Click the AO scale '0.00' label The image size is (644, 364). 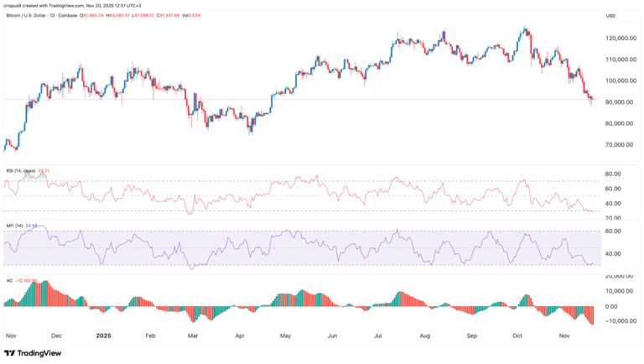pos(611,306)
